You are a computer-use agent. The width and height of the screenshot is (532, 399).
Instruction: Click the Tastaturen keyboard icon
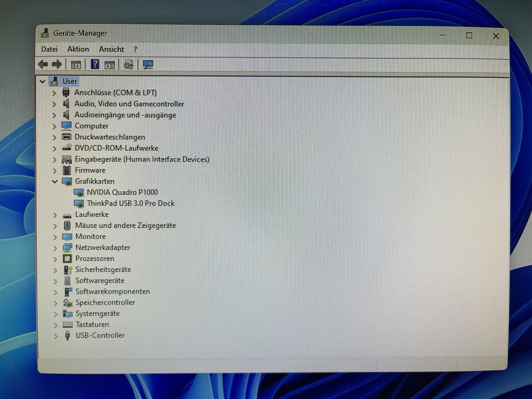coord(68,325)
